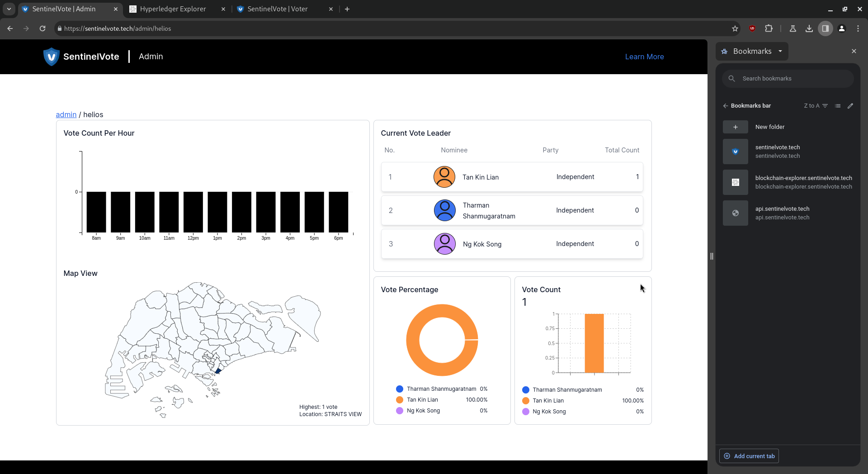Click the Search bookmarks field
Image resolution: width=868 pixels, height=474 pixels.
788,79
